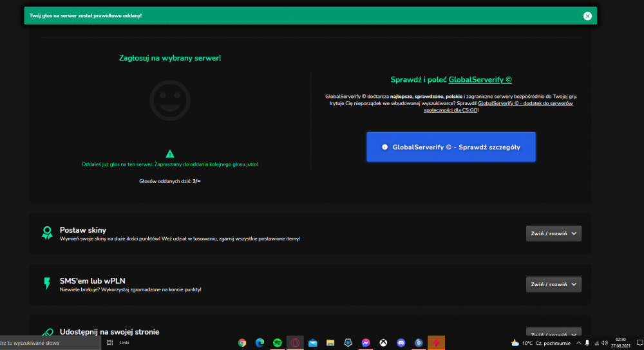This screenshot has width=644, height=350.
Task: Open the clock showing 02:30
Action: 621,343
